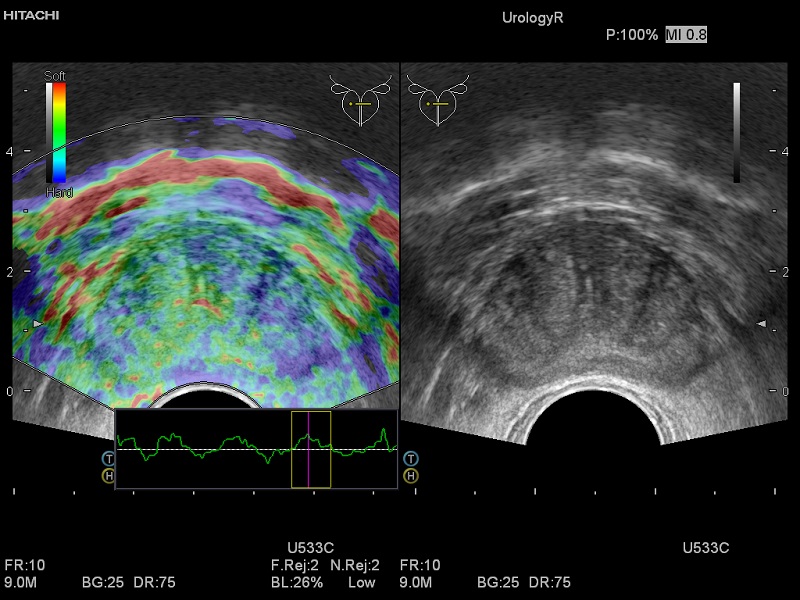This screenshot has height=600, width=800.
Task: Click the right T marker beside strain graph
Action: pyautogui.click(x=410, y=457)
